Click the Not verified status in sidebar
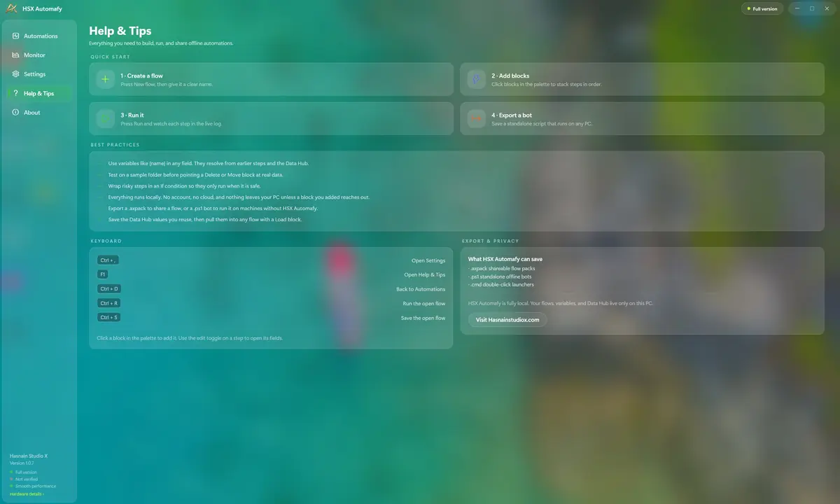The width and height of the screenshot is (840, 504). coord(24,479)
